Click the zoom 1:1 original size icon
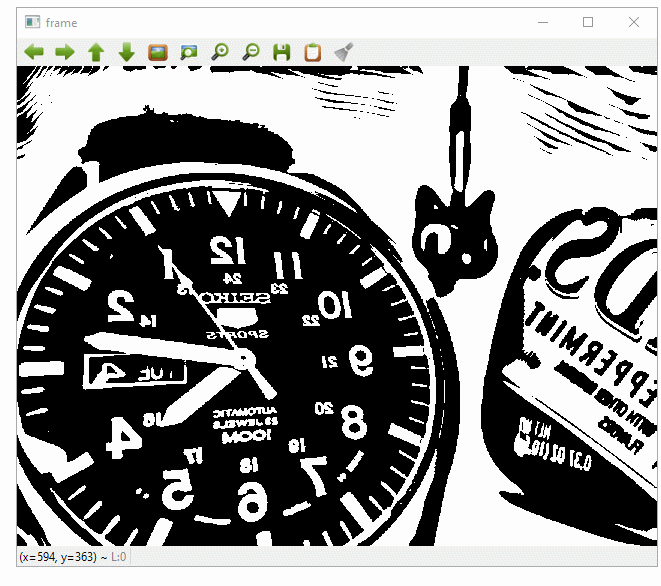 (x=158, y=52)
